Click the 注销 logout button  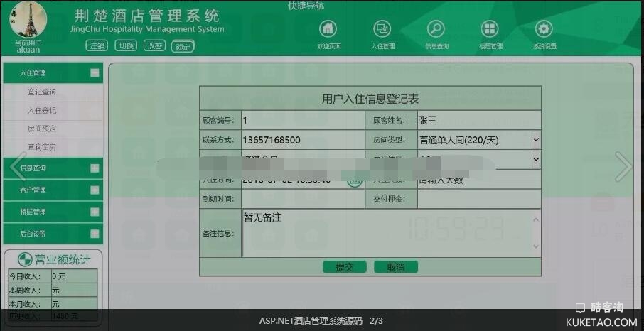point(97,45)
